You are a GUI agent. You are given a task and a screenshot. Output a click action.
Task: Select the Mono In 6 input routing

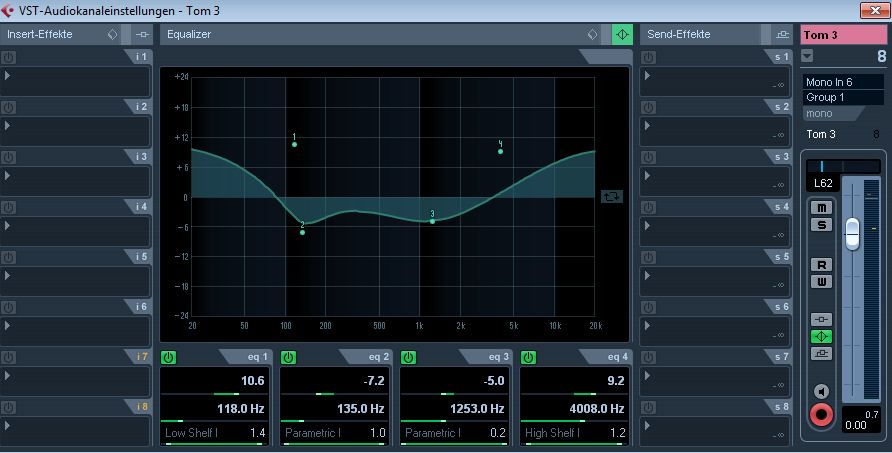coord(843,82)
